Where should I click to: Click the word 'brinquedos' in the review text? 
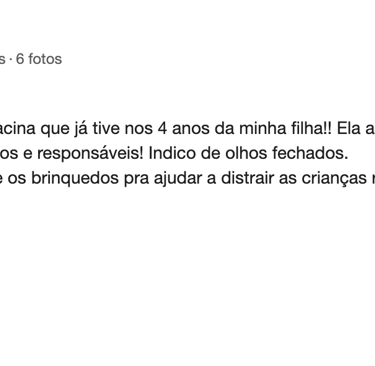[x=75, y=179]
